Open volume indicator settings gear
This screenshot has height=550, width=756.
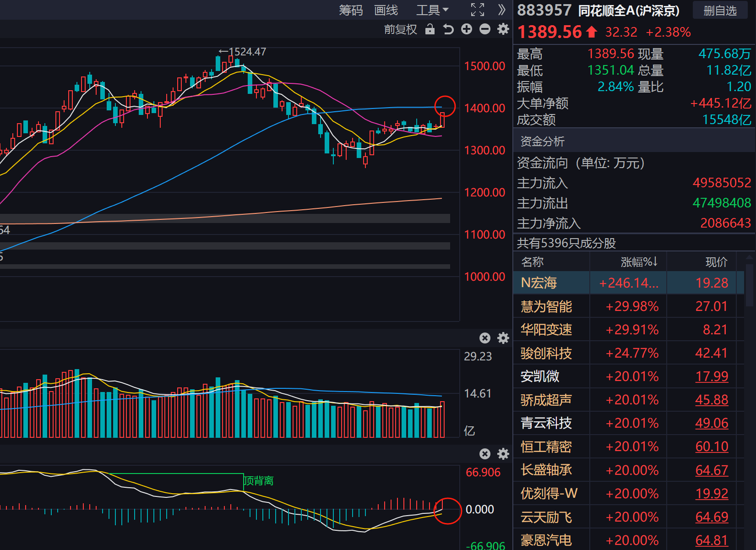pyautogui.click(x=503, y=338)
